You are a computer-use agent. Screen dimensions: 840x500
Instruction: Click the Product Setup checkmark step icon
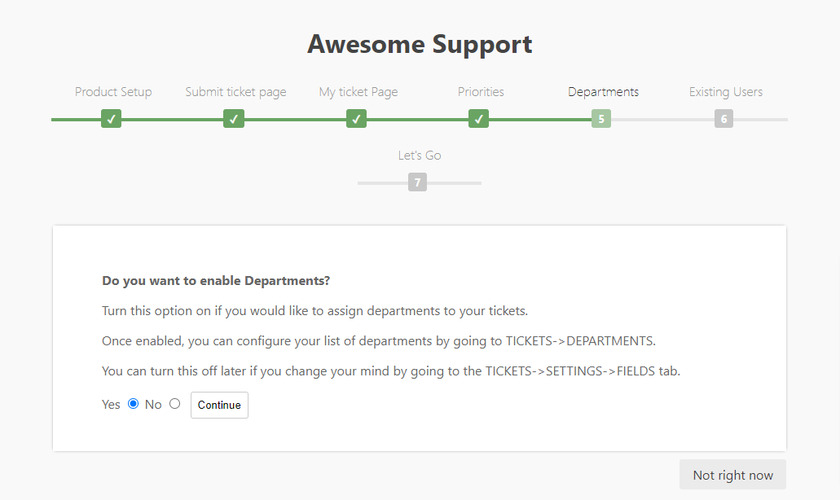pyautogui.click(x=111, y=118)
